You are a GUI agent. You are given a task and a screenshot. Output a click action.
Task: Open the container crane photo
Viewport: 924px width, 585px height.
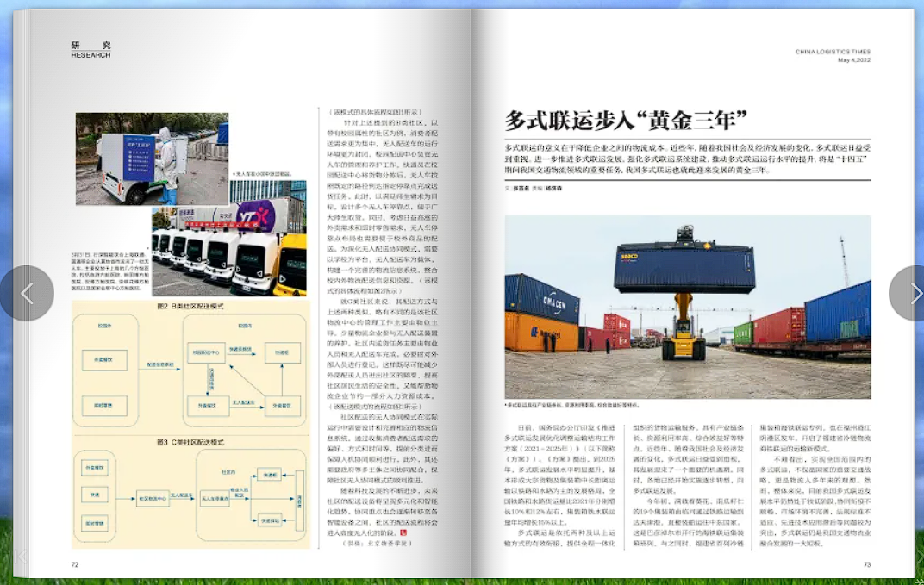click(x=688, y=307)
